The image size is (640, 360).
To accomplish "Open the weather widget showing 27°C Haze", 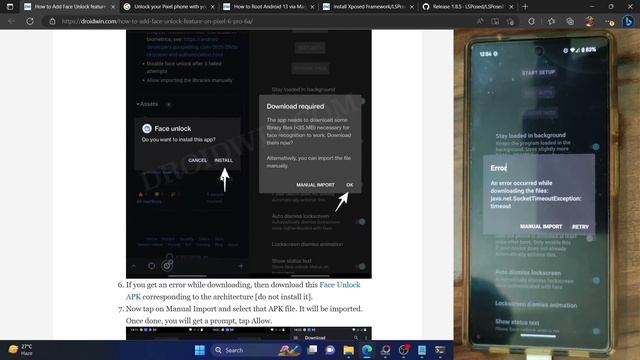I will pos(20,350).
